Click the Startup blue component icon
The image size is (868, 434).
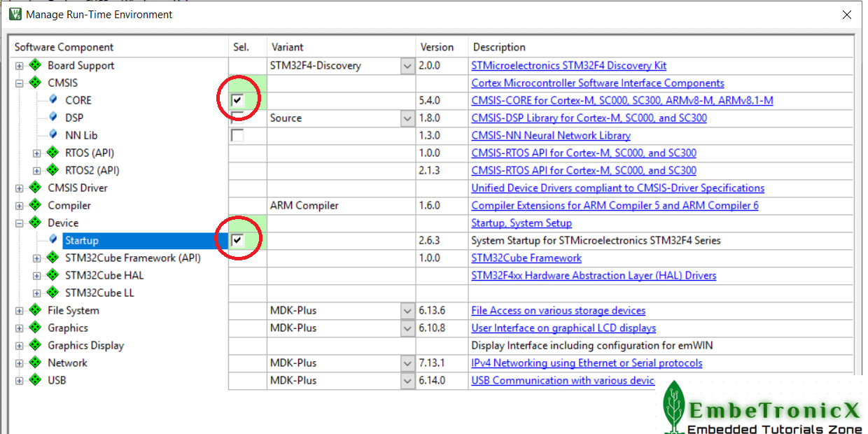(53, 240)
